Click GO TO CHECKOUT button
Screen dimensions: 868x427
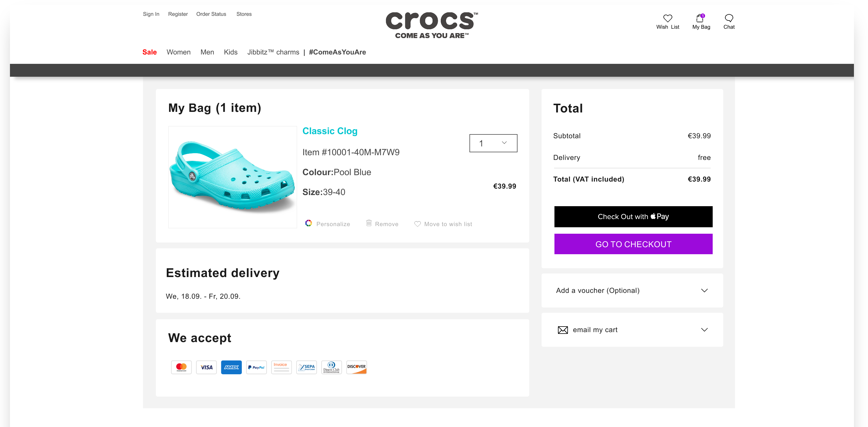[633, 244]
